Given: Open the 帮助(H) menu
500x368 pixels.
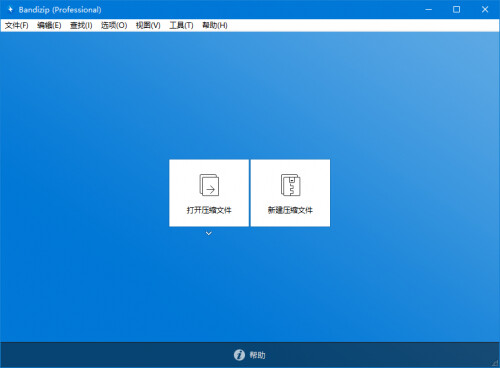Looking at the screenshot, I should pyautogui.click(x=215, y=25).
